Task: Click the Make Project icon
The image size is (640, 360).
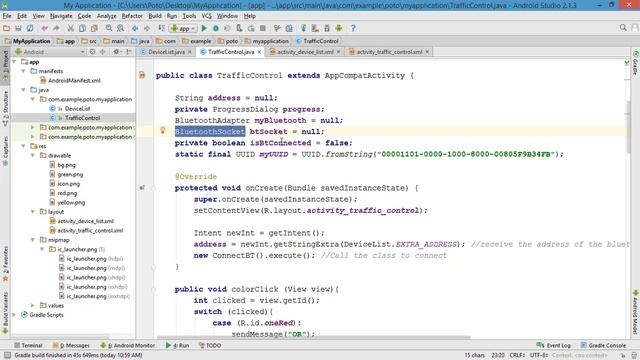Action: (x=162, y=28)
